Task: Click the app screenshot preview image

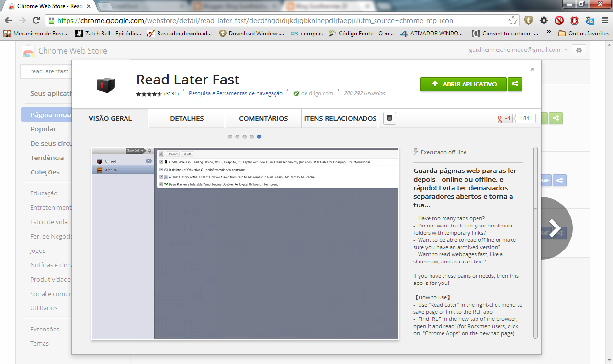Action: pos(245,243)
